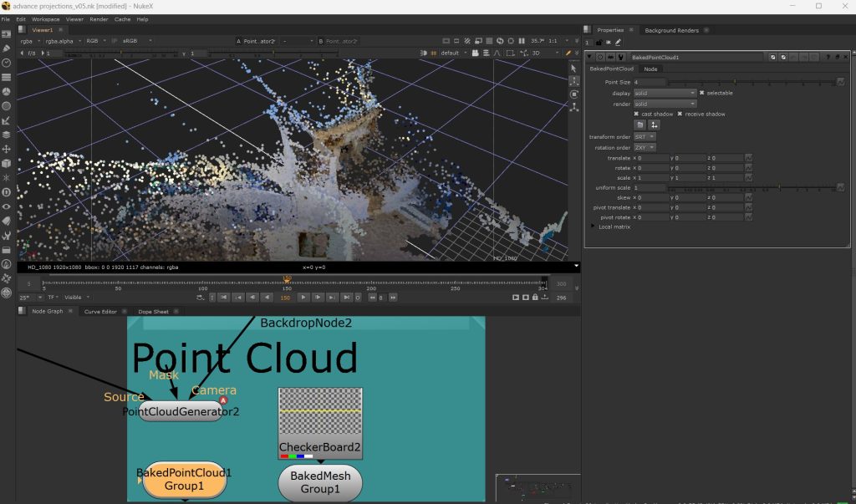Open the Render menu

[x=99, y=18]
